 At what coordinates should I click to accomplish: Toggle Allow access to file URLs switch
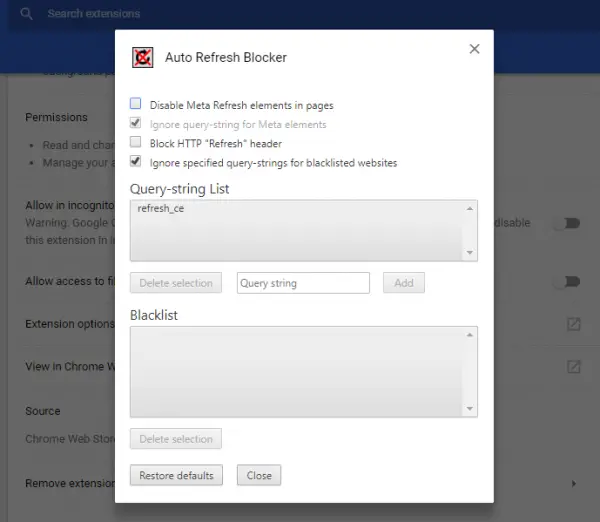click(567, 282)
